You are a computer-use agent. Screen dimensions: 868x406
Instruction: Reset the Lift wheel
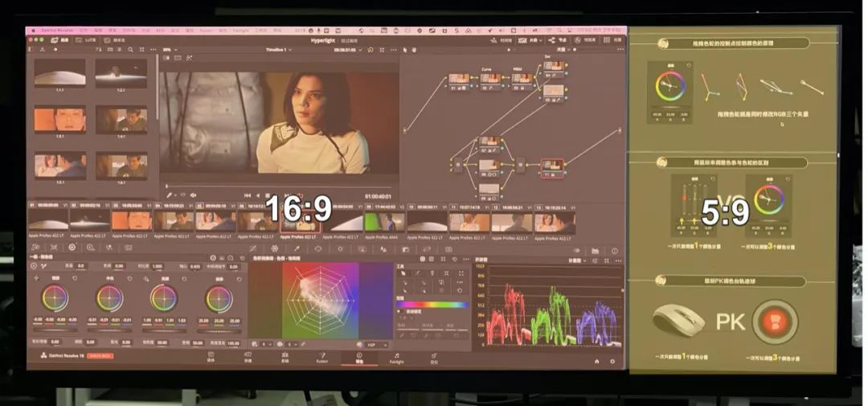pyautogui.click(x=76, y=279)
